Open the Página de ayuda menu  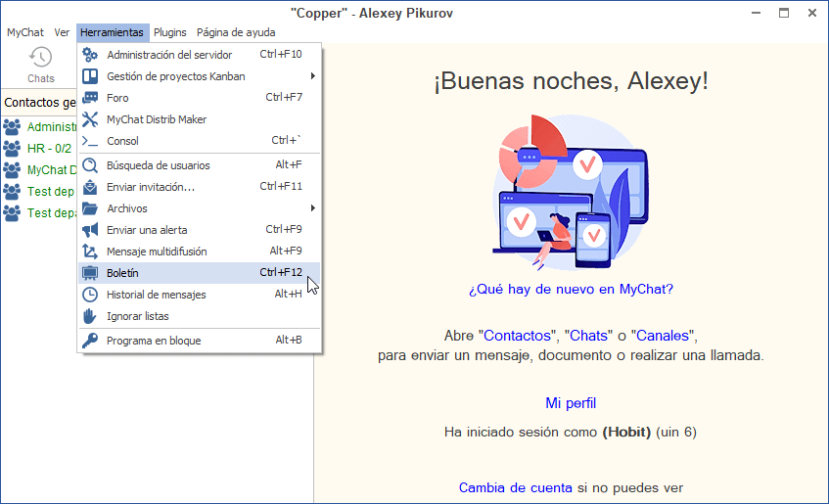tap(236, 32)
